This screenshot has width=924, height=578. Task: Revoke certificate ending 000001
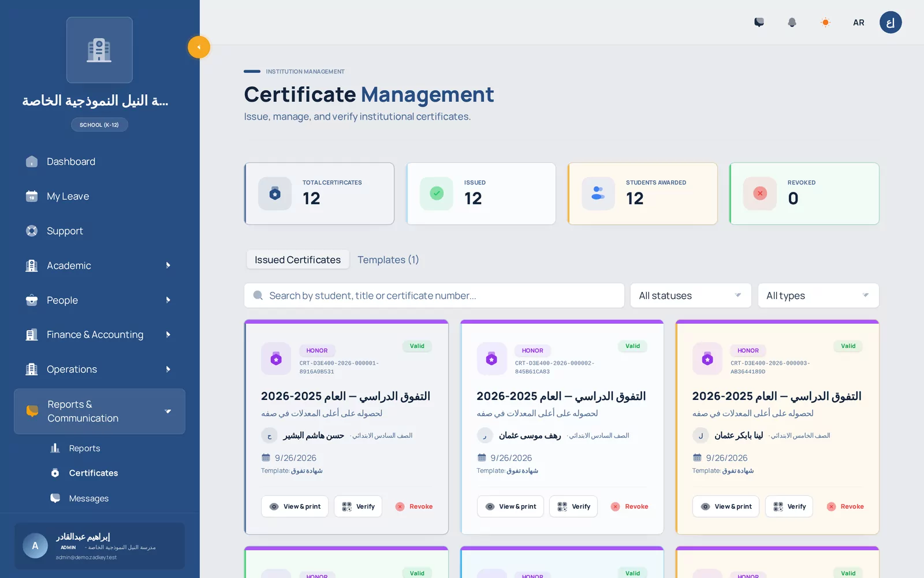pyautogui.click(x=414, y=506)
